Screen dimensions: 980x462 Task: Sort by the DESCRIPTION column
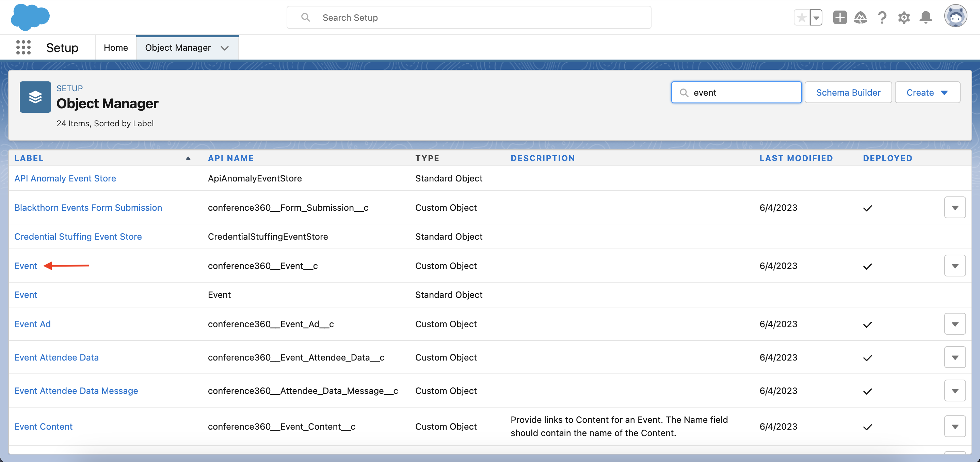click(543, 158)
